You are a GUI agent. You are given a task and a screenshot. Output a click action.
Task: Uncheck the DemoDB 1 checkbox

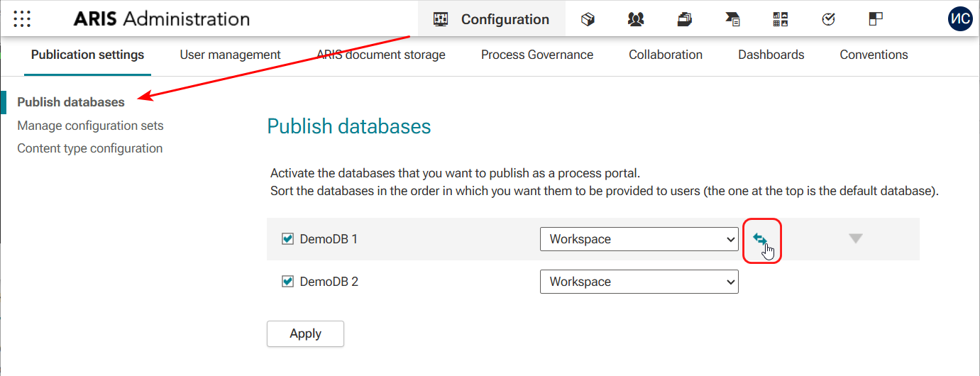[287, 239]
